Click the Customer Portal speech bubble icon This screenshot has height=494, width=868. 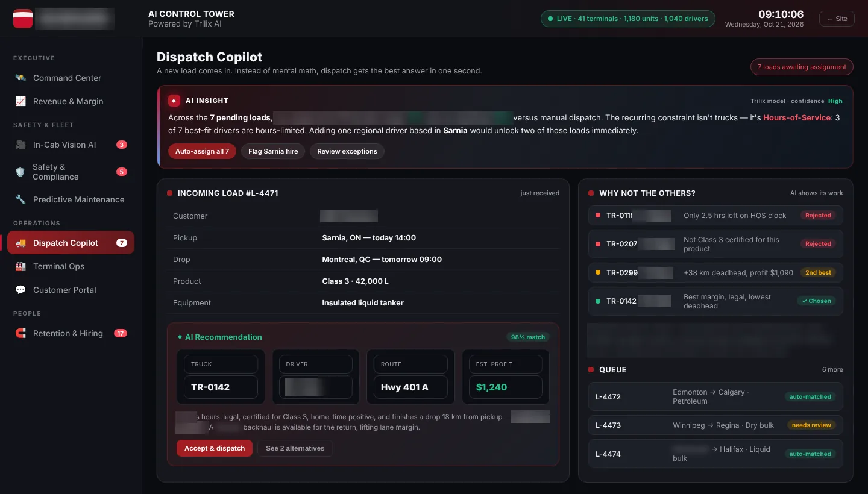click(x=20, y=290)
